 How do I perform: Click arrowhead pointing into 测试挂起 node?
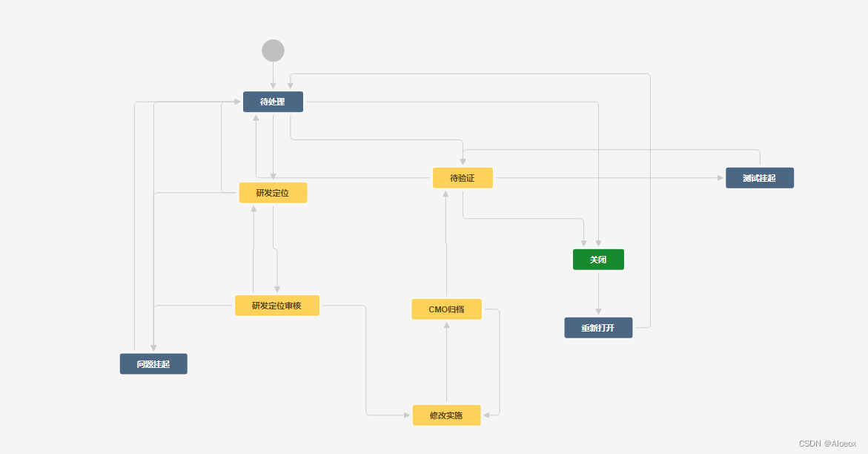720,178
